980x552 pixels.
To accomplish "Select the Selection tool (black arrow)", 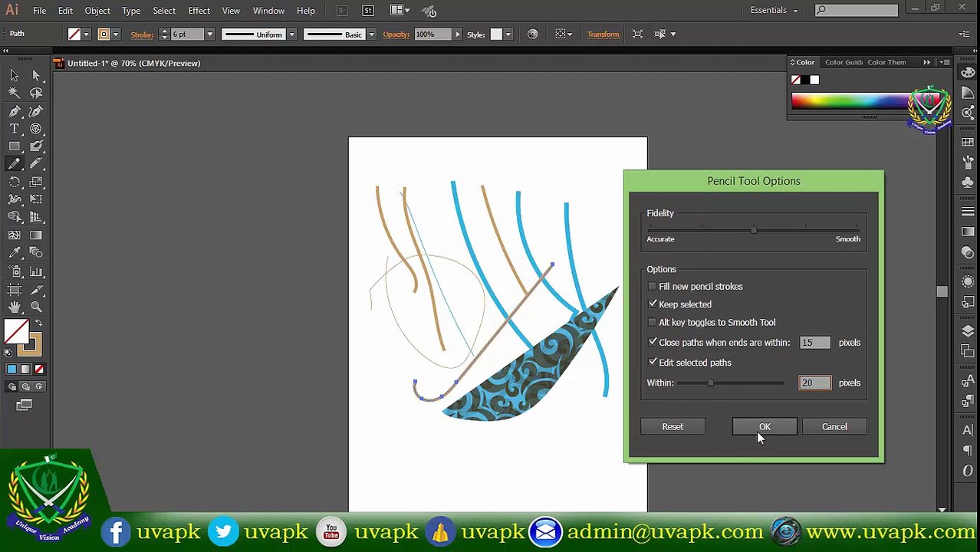I will click(x=15, y=75).
